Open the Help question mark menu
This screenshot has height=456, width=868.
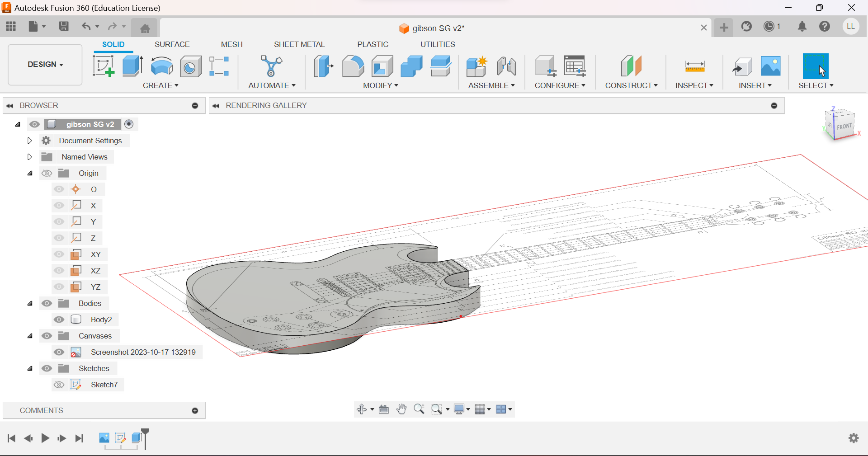click(825, 26)
